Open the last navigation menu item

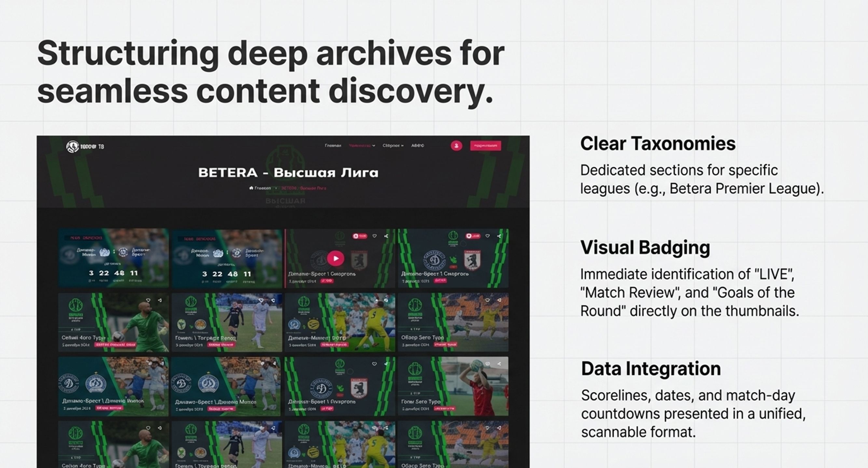point(418,145)
